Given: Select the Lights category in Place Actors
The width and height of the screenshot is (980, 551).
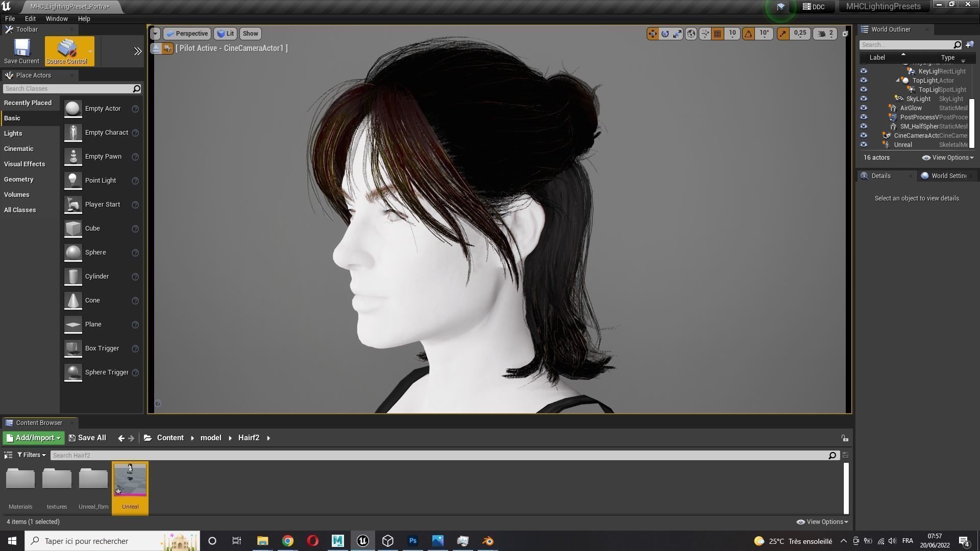Looking at the screenshot, I should tap(13, 133).
